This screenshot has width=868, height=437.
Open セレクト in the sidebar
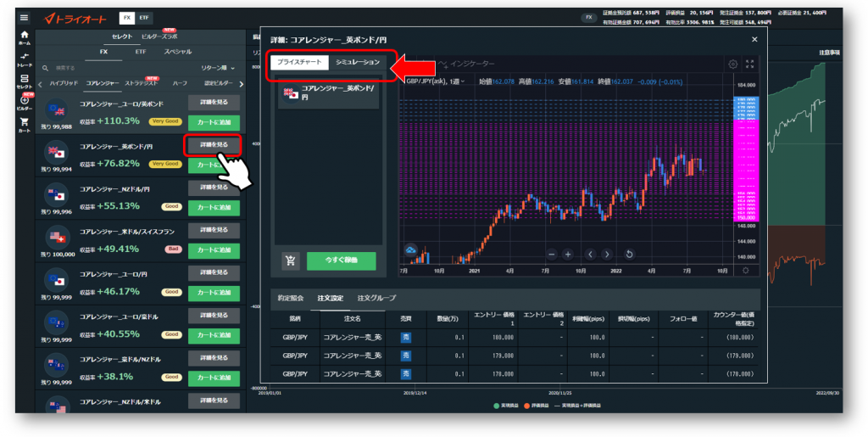tap(25, 81)
